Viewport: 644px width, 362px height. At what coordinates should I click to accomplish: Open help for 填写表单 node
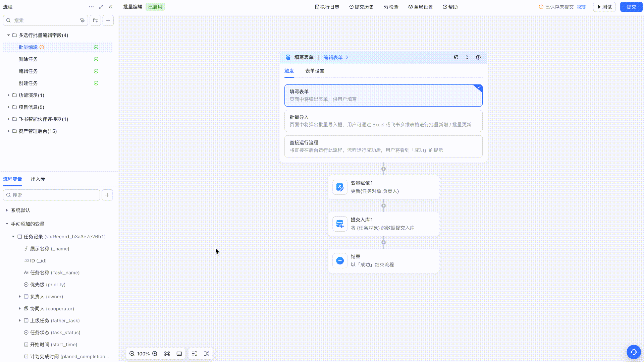[478, 57]
